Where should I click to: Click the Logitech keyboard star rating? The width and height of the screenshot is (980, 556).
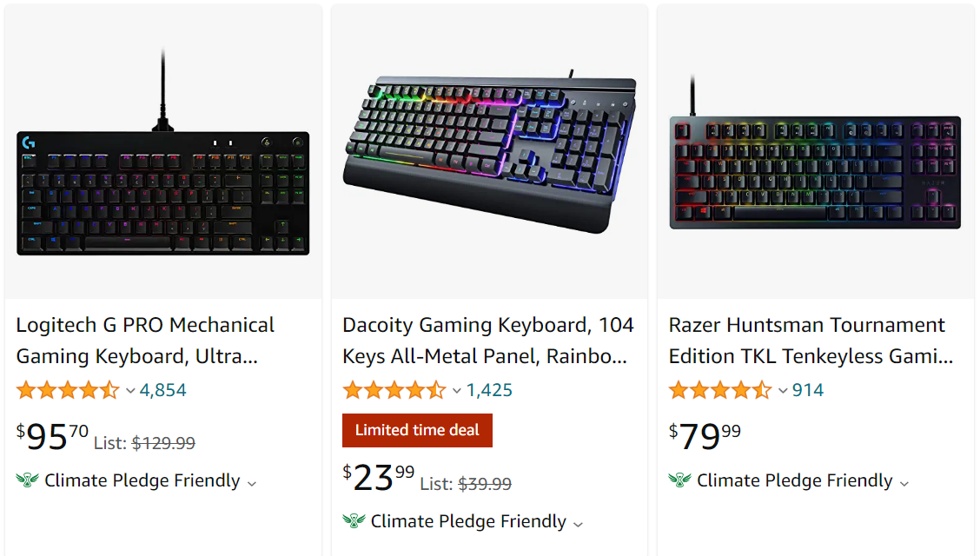pyautogui.click(x=68, y=390)
